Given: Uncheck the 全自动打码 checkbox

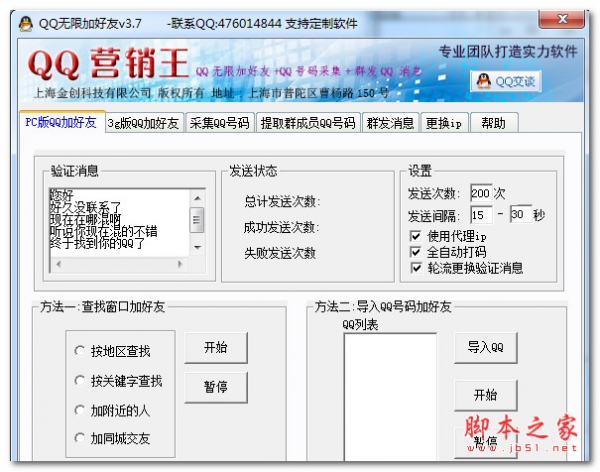Looking at the screenshot, I should [x=415, y=252].
